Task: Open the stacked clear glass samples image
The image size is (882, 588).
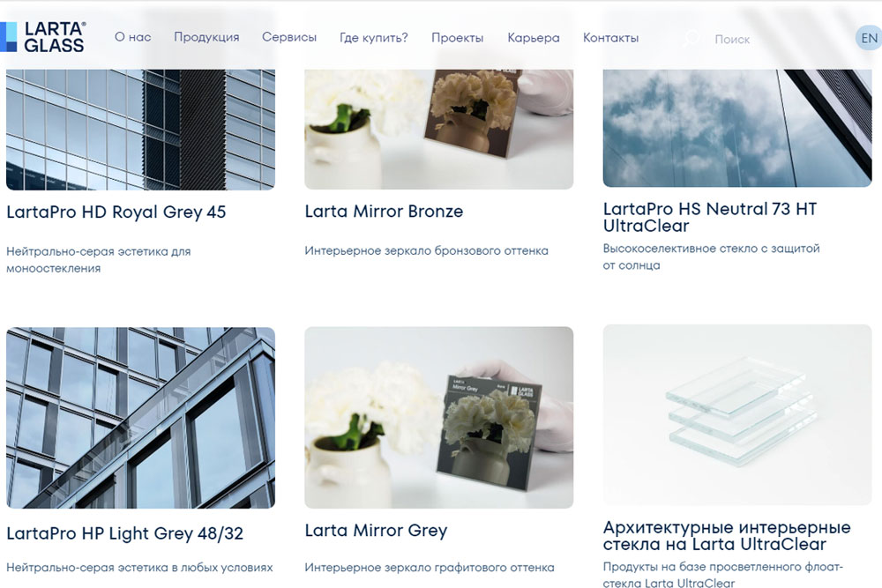Action: [736, 414]
